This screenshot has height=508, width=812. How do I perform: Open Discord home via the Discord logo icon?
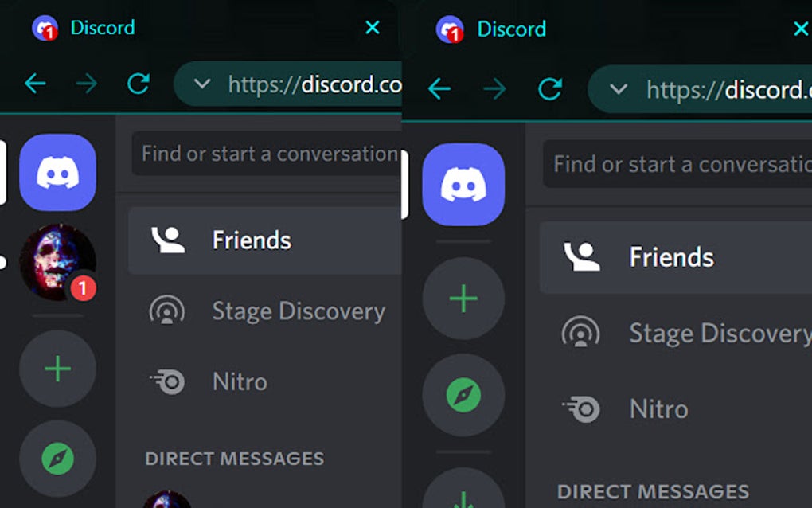click(57, 173)
